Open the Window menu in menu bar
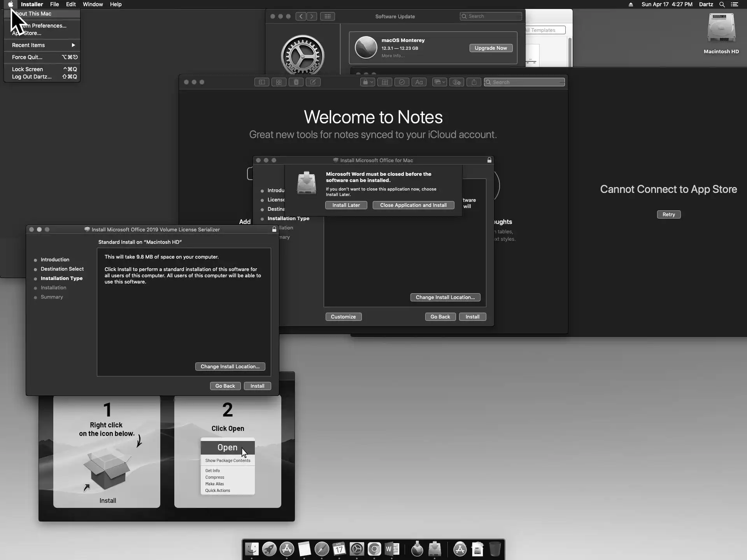 (93, 4)
